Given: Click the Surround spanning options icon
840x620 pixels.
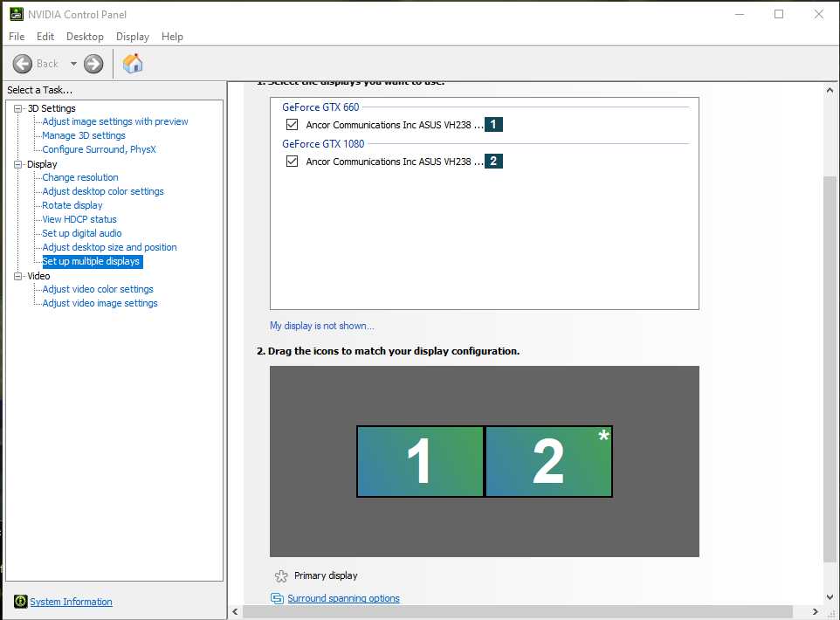Looking at the screenshot, I should pyautogui.click(x=277, y=598).
